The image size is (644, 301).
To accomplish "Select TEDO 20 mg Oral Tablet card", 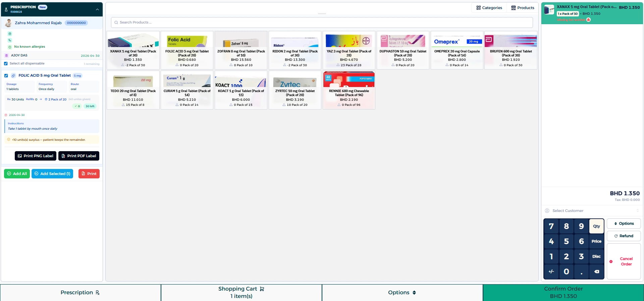I will click(x=133, y=90).
